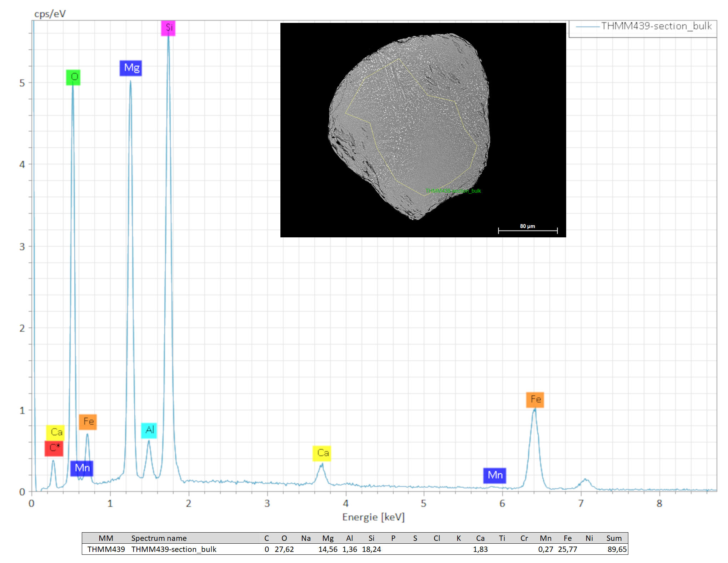Click the green O peak label

(73, 77)
